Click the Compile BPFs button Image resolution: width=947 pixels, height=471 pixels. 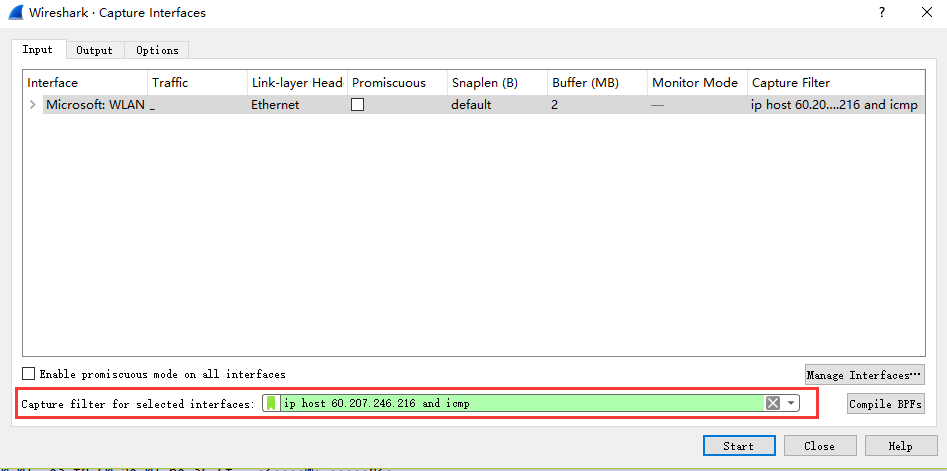click(x=884, y=404)
